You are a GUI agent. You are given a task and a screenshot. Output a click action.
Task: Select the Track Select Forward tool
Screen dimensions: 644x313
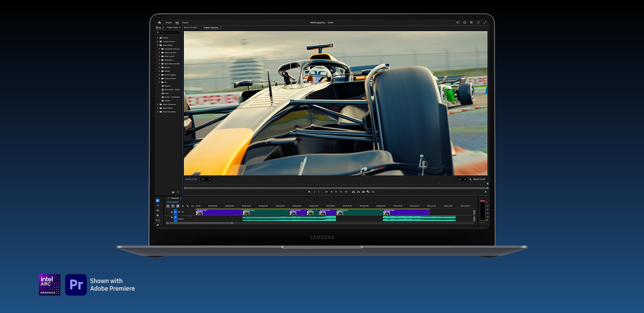(157, 205)
